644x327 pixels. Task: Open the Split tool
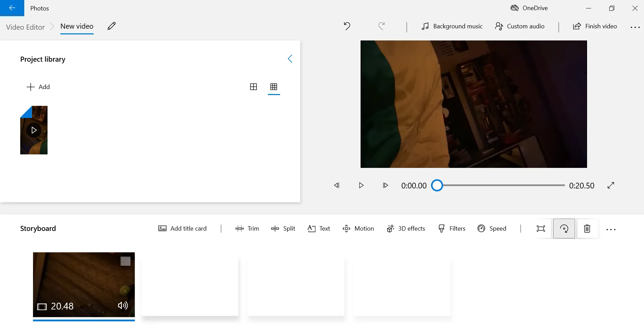pos(283,229)
